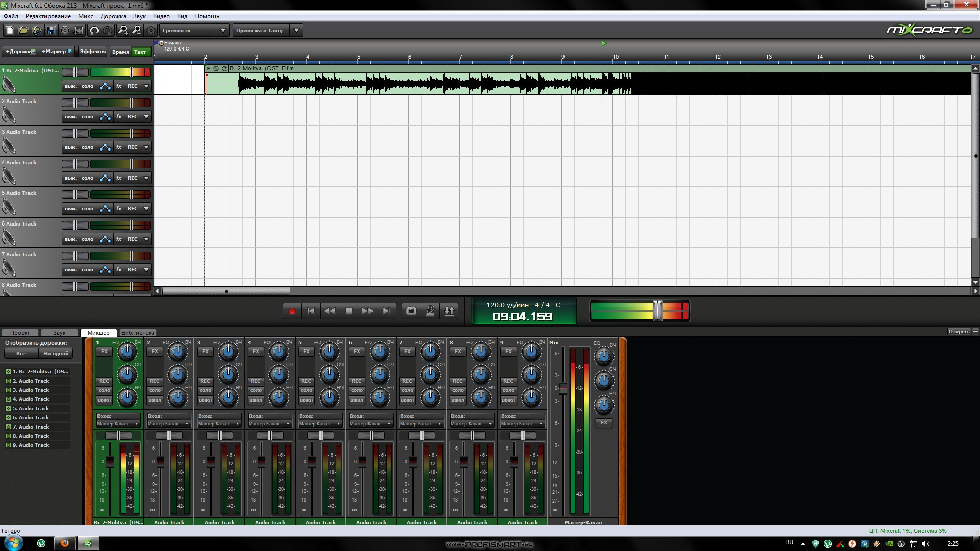Open the +Маркер dropdown button
Screen dimensions: 980x551
(57, 52)
